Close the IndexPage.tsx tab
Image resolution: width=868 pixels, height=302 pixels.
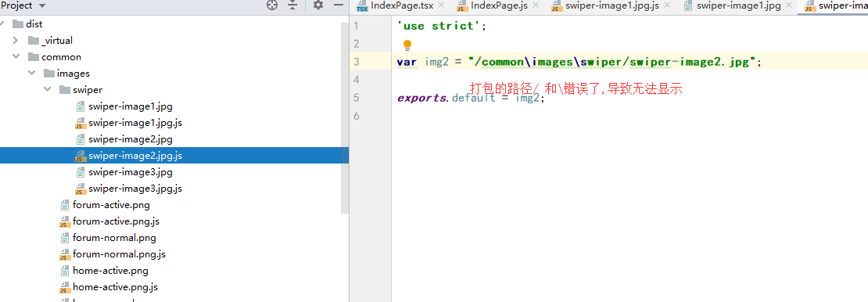pyautogui.click(x=441, y=5)
